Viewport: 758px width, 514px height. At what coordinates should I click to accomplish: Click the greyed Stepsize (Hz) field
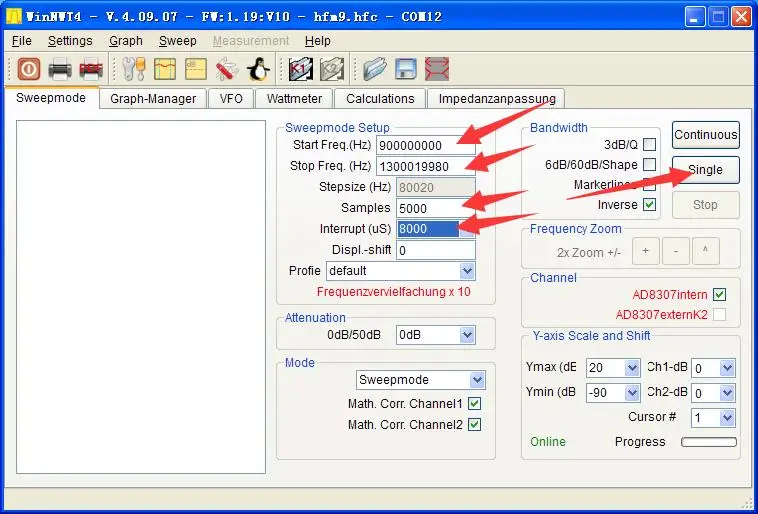436,187
